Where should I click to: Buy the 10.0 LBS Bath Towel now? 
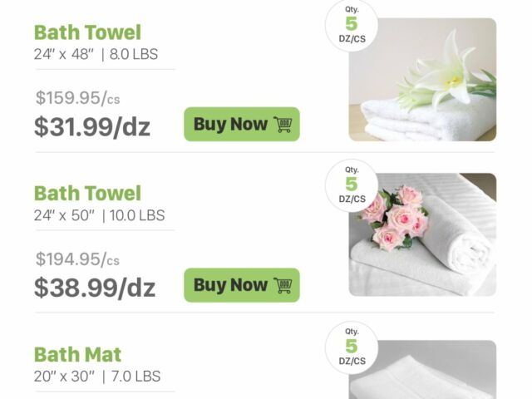coord(242,285)
